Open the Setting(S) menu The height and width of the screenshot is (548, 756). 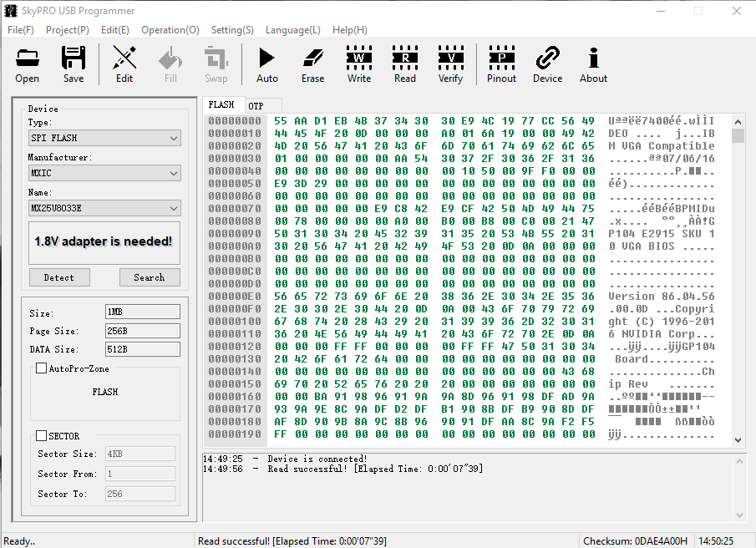click(232, 30)
